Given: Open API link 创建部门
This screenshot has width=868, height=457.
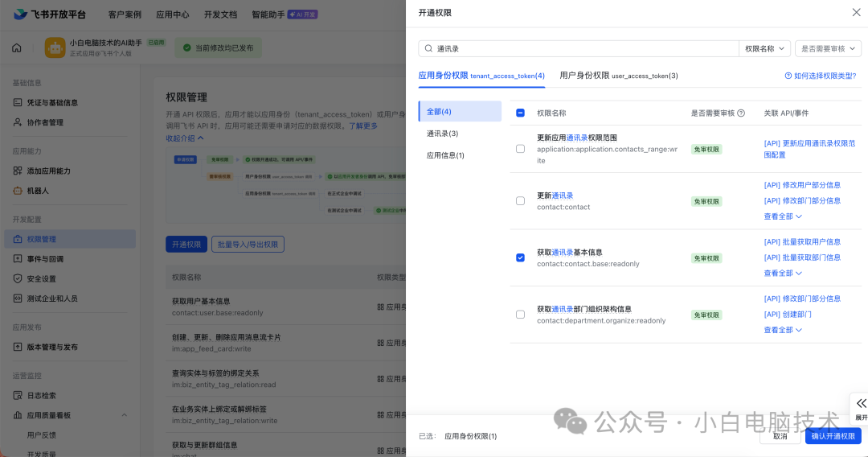Looking at the screenshot, I should coord(788,314).
